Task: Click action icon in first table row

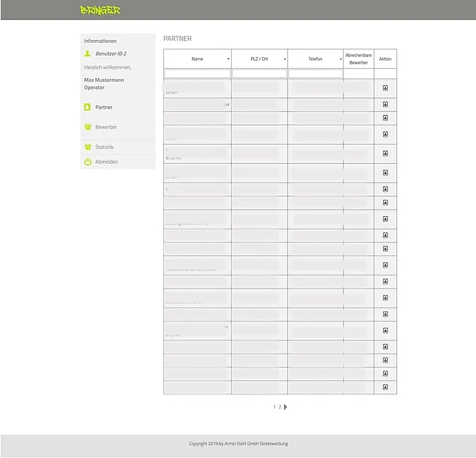Action: pos(385,88)
